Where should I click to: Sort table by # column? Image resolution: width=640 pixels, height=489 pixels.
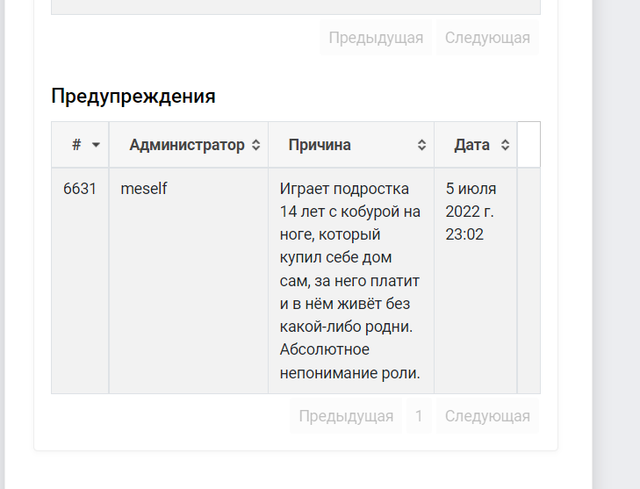80,144
